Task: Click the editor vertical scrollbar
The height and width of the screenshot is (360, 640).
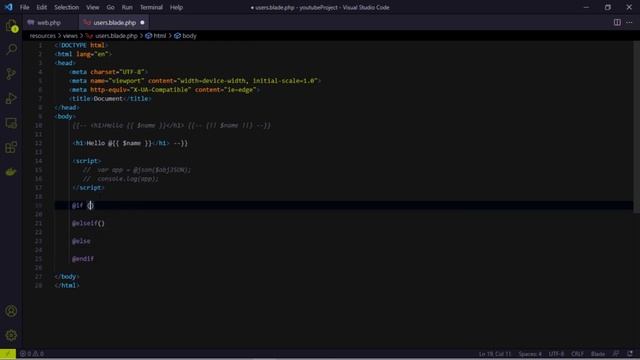Action: (x=636, y=127)
